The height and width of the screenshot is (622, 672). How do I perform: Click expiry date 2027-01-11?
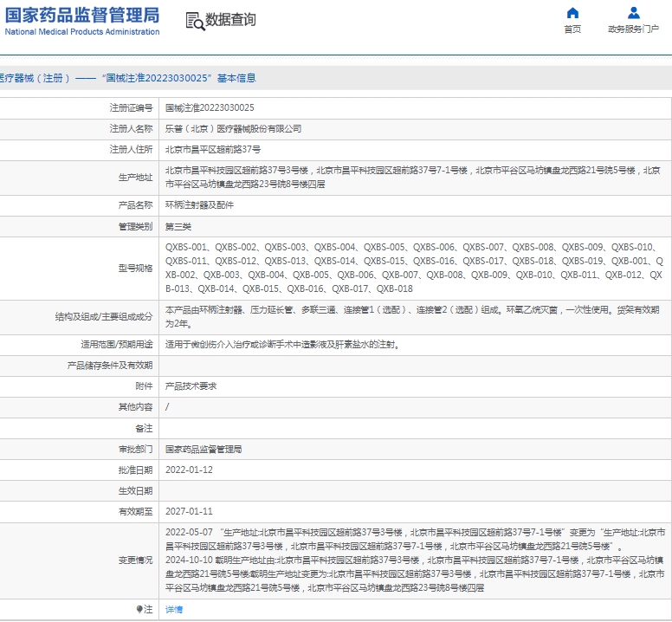(189, 511)
